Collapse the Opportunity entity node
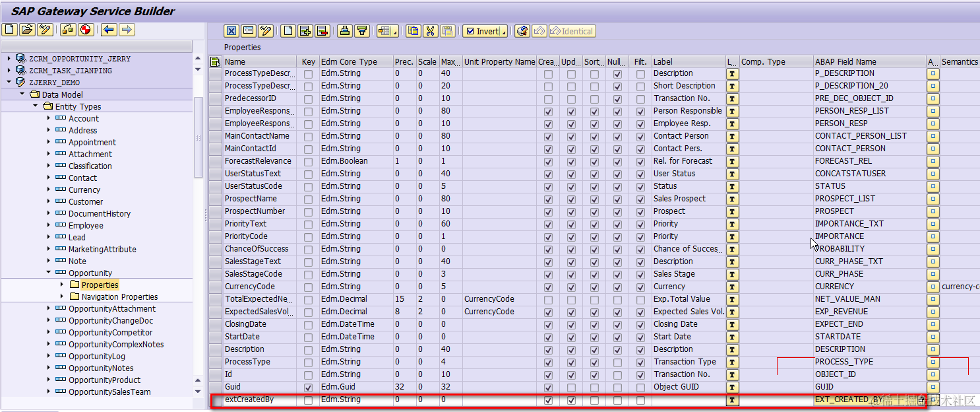Image resolution: width=980 pixels, height=412 pixels. pyautogui.click(x=48, y=273)
